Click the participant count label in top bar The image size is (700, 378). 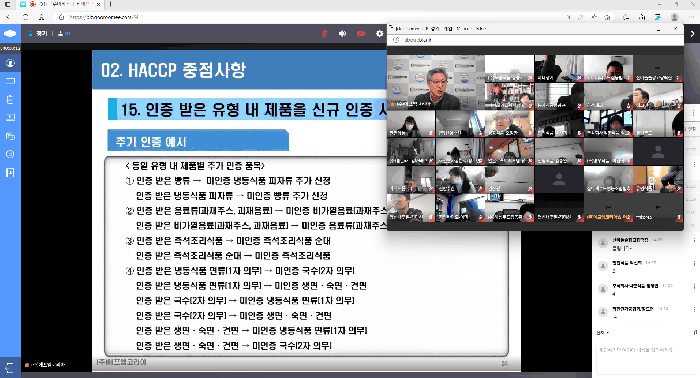64,33
